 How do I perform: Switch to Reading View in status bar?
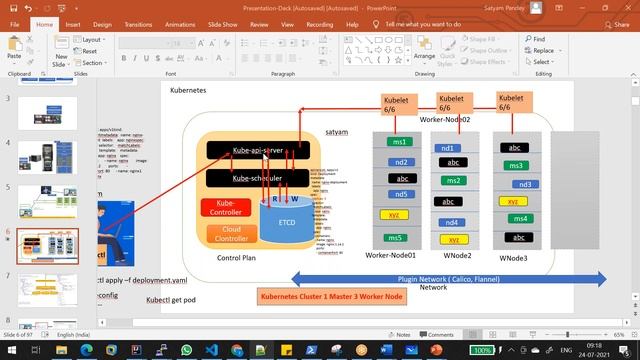point(513,335)
